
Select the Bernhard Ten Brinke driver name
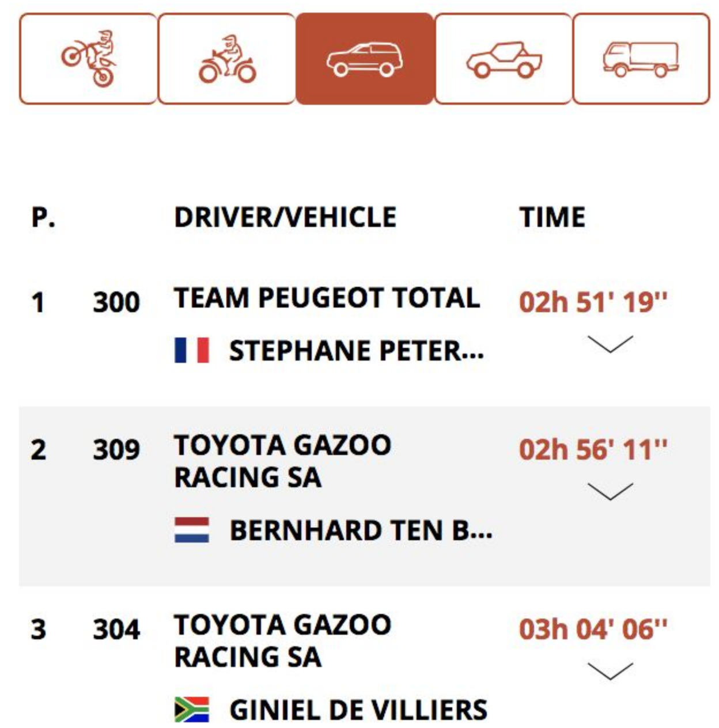click(x=361, y=530)
